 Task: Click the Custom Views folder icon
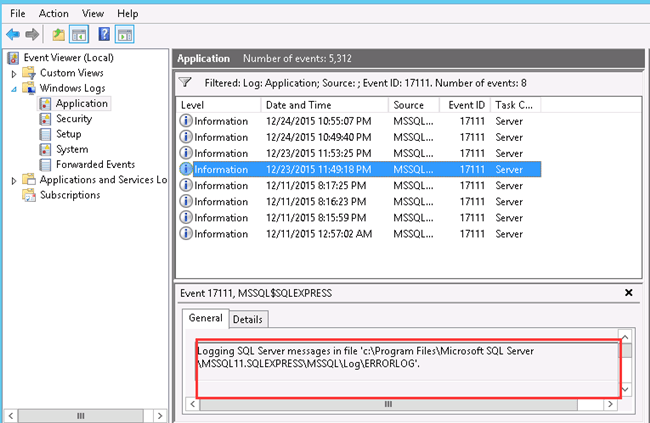point(29,73)
